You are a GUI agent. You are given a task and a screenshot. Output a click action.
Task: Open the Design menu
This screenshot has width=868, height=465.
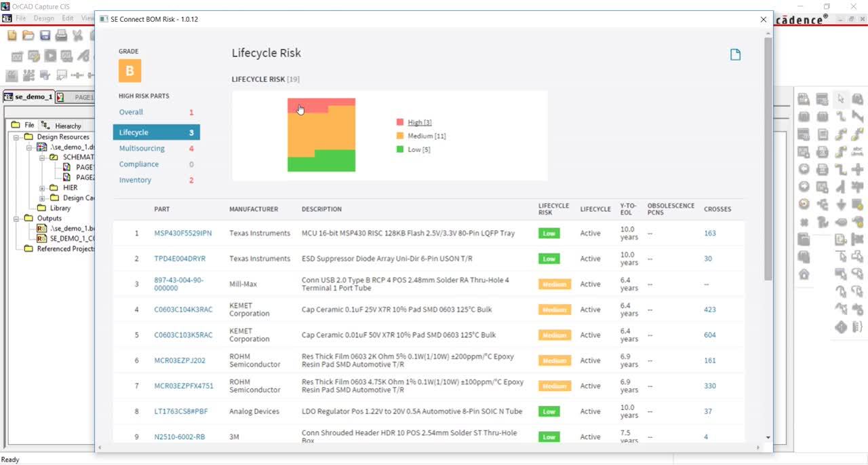click(43, 18)
